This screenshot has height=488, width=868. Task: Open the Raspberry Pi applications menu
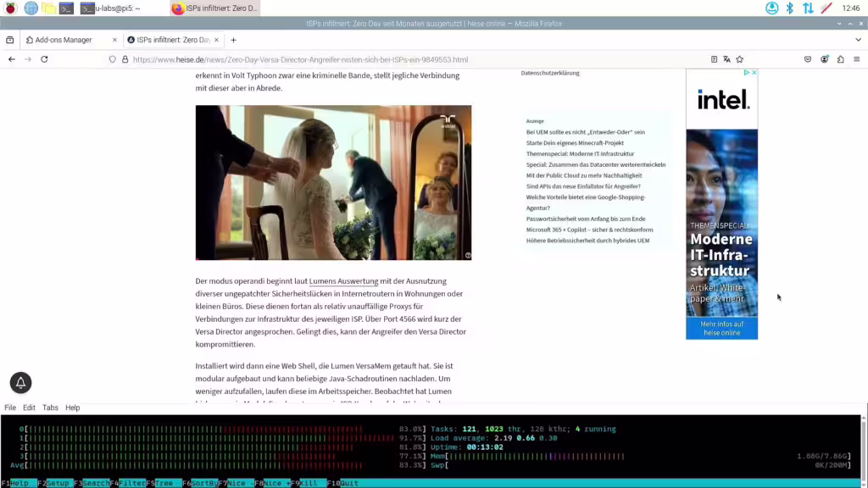10,8
